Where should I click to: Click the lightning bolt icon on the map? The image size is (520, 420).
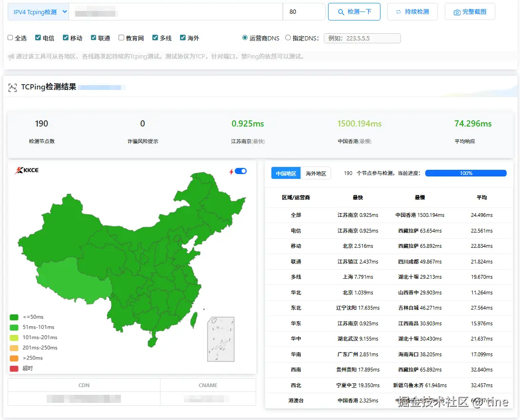tap(231, 172)
